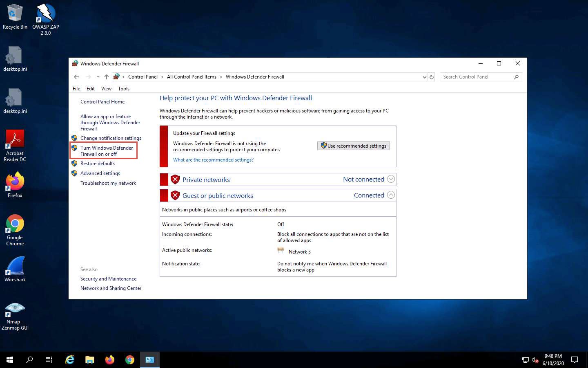Click the firewall state value Off
Image resolution: width=588 pixels, height=368 pixels.
[x=281, y=224]
